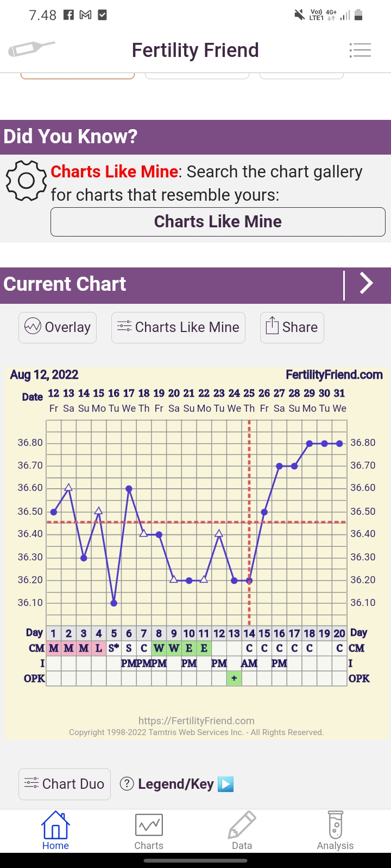Open the hamburger menu icon

tap(360, 50)
